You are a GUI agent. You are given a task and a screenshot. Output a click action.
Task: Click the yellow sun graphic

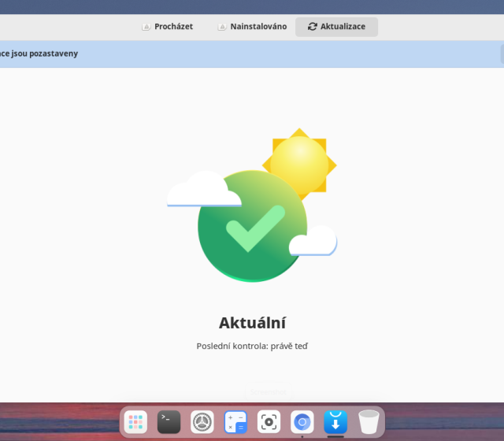click(300, 161)
